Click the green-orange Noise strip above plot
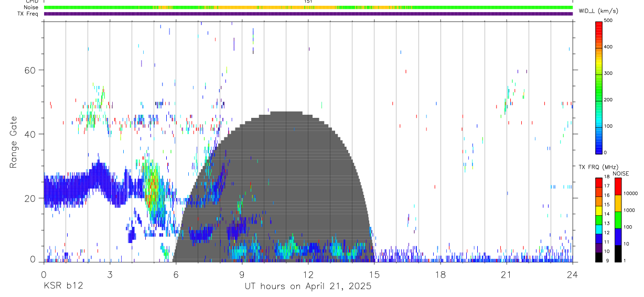The width and height of the screenshot is (644, 297). [x=308, y=7]
